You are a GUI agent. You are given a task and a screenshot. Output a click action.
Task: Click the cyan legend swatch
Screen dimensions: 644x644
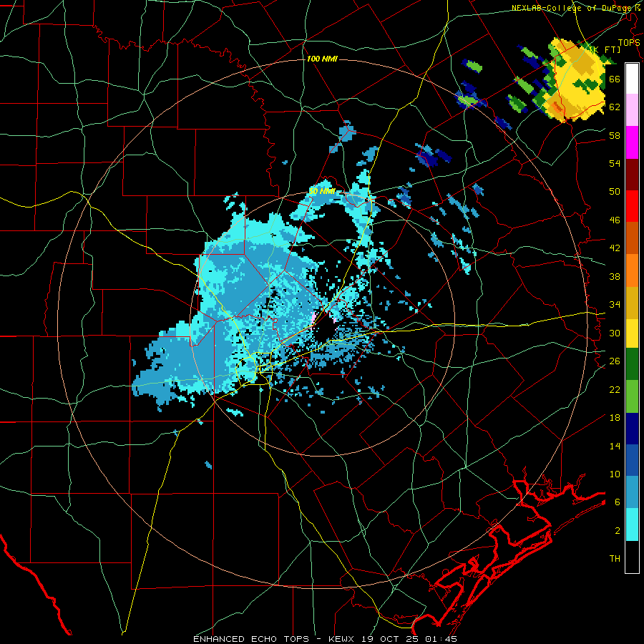coord(632,525)
